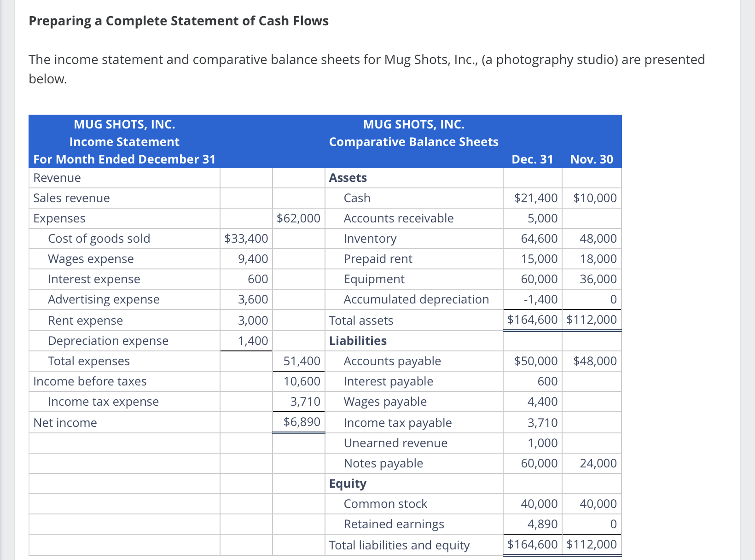Viewport: 755px width, 560px height.
Task: Click the Dec. 31 column header
Action: click(x=532, y=159)
